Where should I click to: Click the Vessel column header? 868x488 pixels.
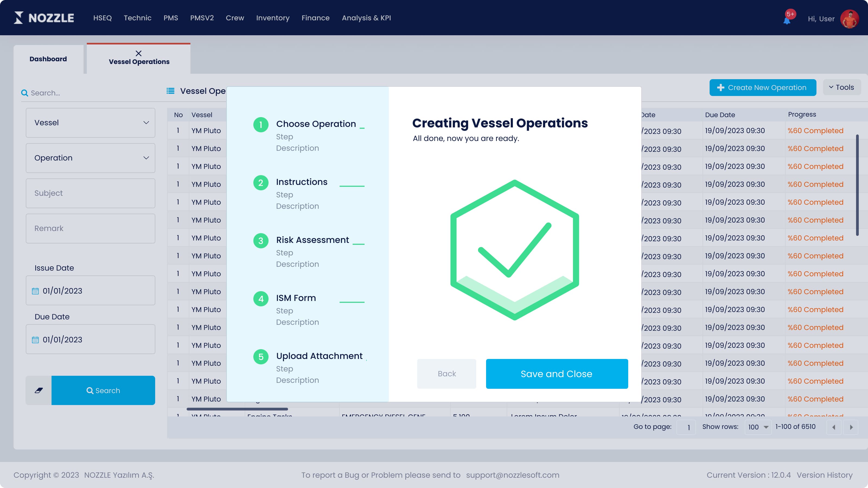(x=202, y=115)
